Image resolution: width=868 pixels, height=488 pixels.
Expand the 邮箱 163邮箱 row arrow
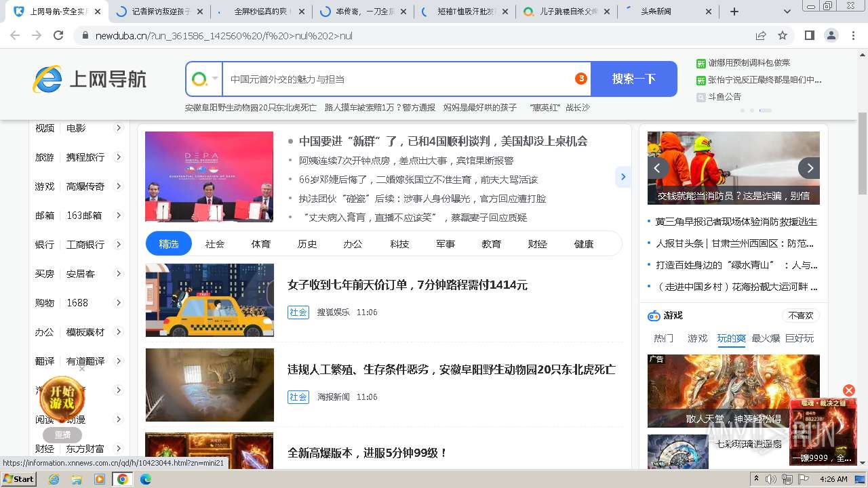[119, 216]
